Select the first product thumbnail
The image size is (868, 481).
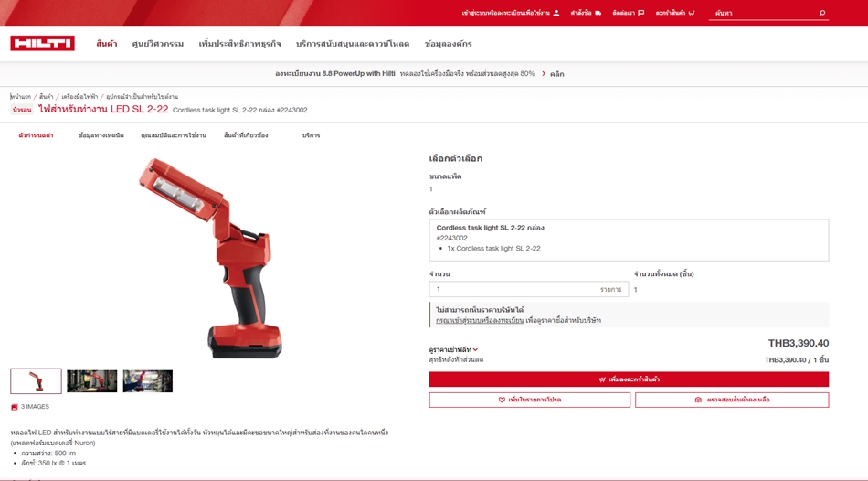coord(36,381)
